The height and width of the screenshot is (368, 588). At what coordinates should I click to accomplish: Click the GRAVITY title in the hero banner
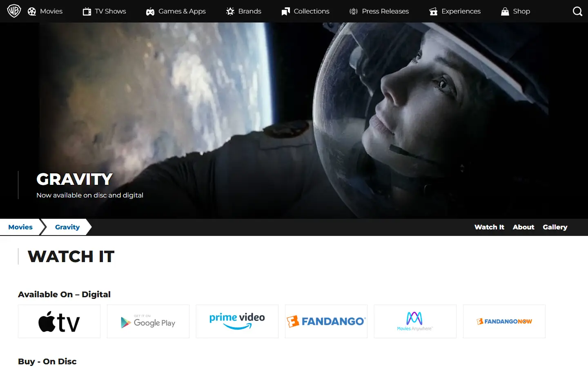(74, 180)
